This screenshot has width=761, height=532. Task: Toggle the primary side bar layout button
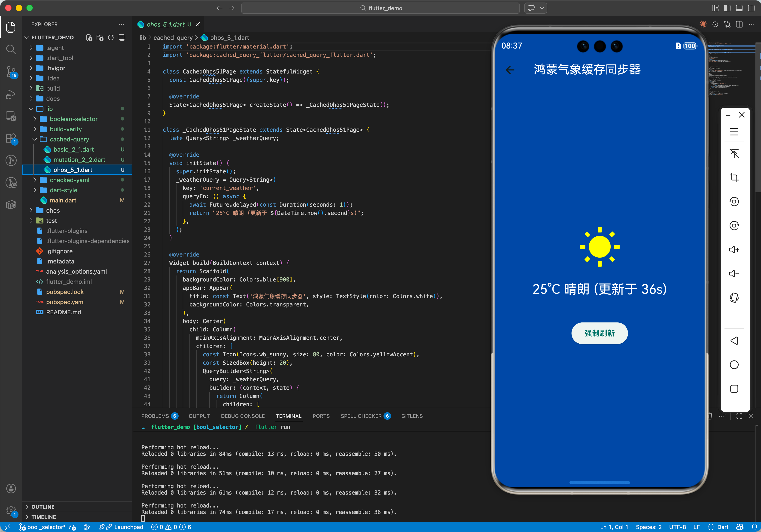tap(727, 8)
